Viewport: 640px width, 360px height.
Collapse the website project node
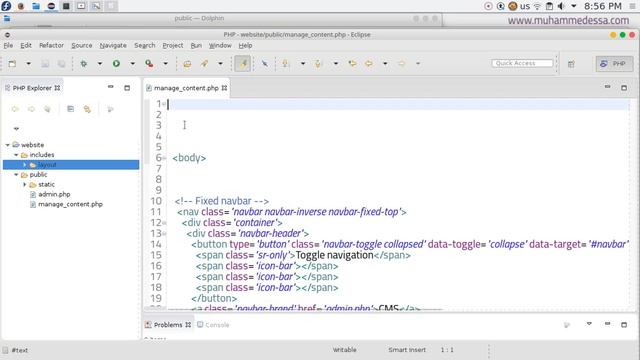pos(7,145)
